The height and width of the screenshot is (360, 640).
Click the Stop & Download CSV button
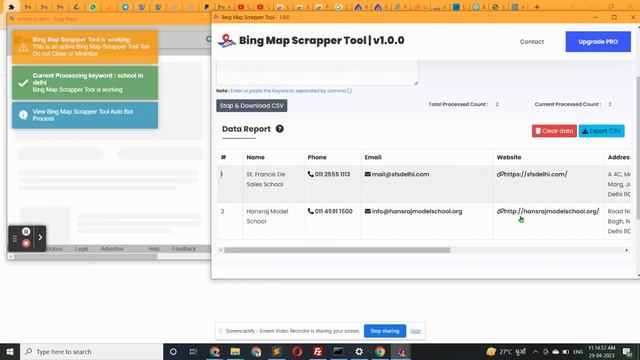251,106
